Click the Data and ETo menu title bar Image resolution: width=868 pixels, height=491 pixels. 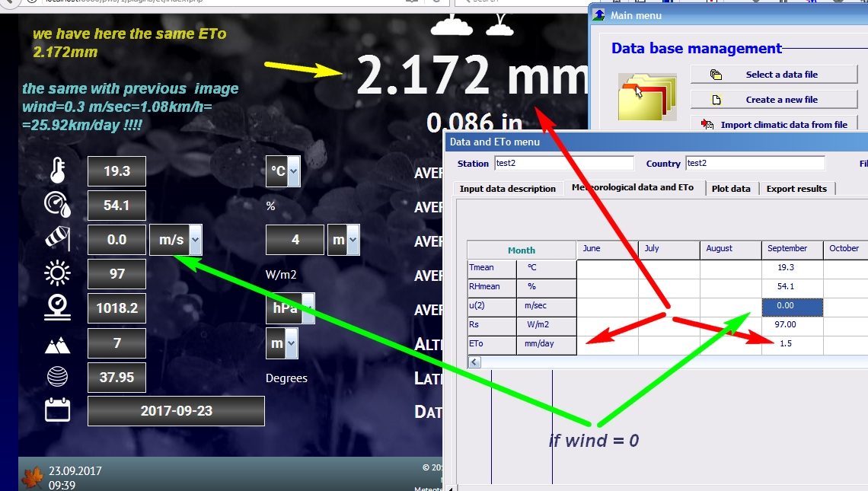pyautogui.click(x=656, y=142)
